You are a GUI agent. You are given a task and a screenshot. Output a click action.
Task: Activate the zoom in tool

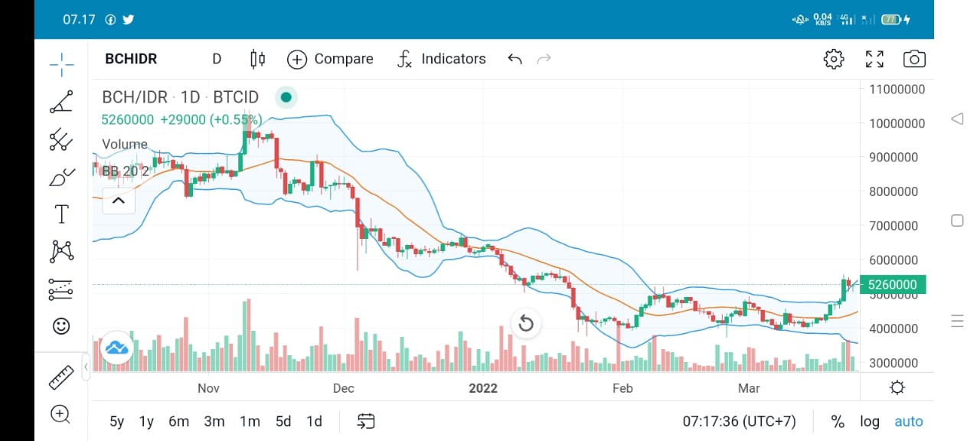pyautogui.click(x=60, y=414)
